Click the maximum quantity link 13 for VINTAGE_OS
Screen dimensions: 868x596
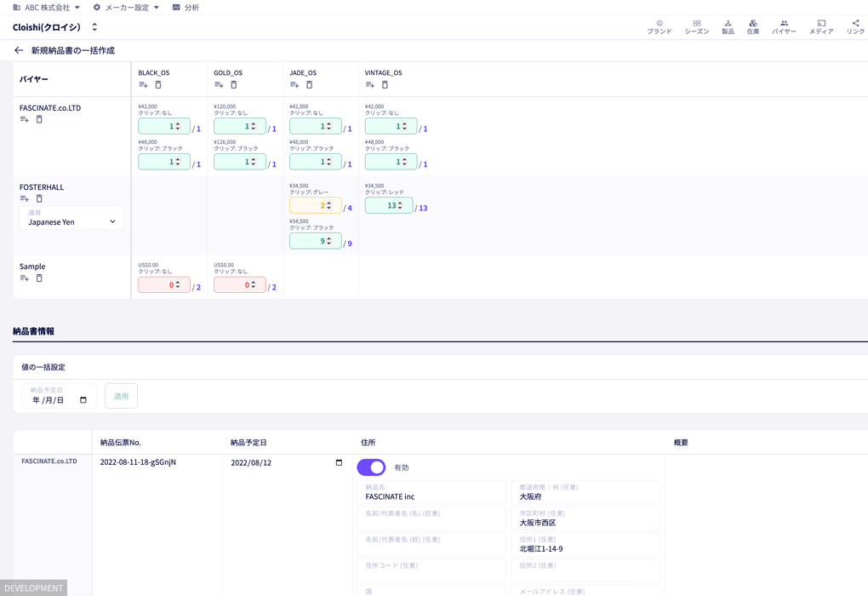point(423,209)
